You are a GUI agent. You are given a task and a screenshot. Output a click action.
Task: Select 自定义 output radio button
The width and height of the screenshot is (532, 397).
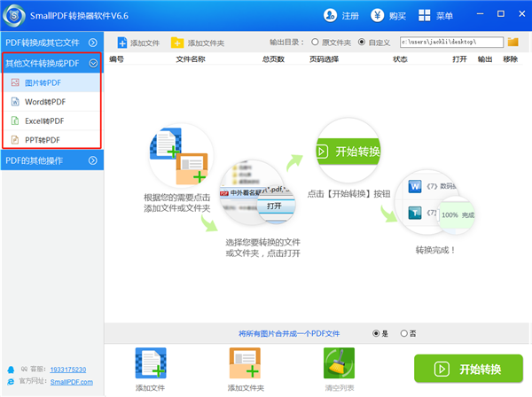362,42
